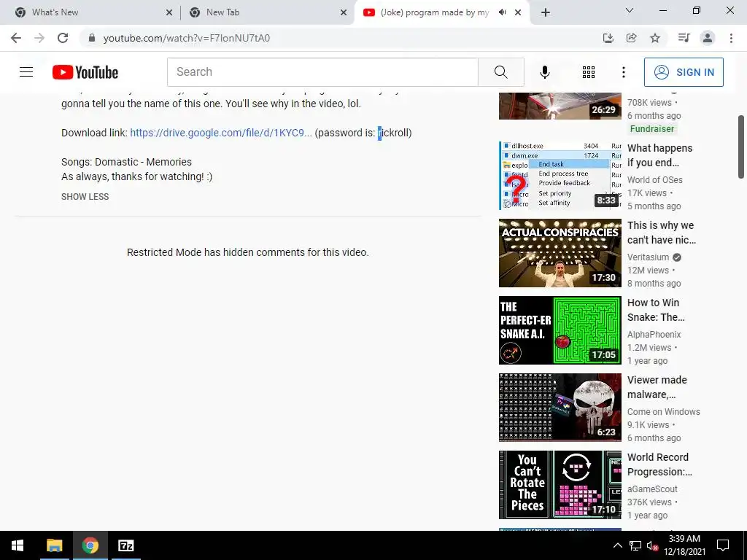The width and height of the screenshot is (747, 560).
Task: Open Veritasium channel name
Action: [x=649, y=257]
